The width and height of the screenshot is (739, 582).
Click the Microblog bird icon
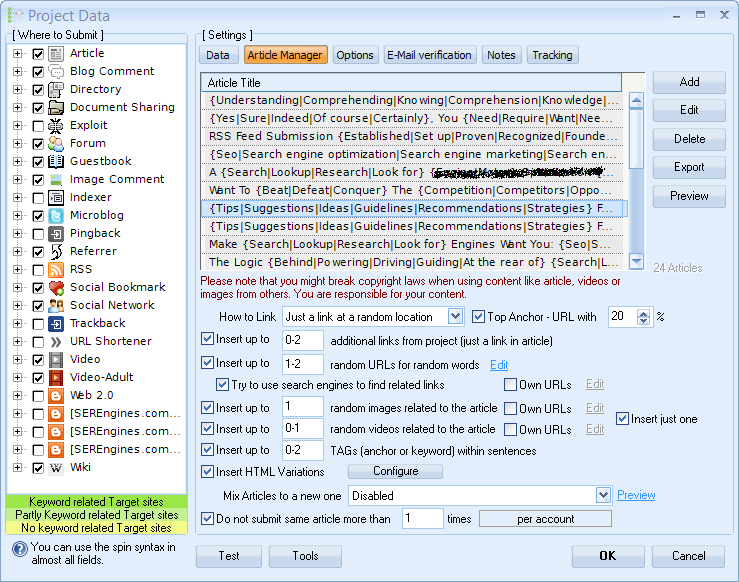point(56,215)
